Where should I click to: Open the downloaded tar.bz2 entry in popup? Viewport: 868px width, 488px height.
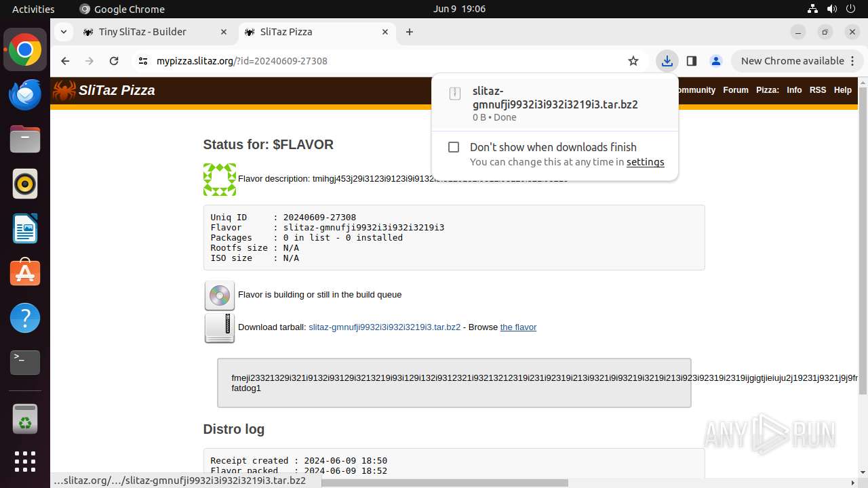(555, 103)
